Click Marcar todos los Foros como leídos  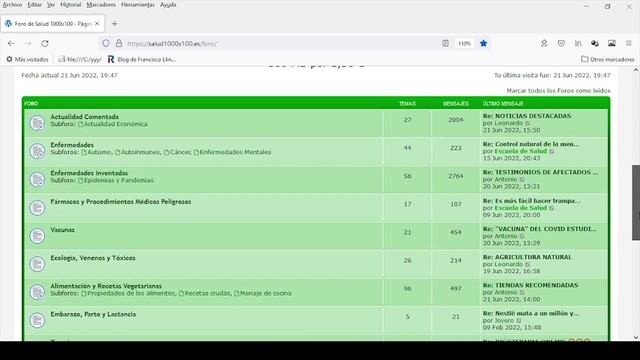tap(558, 91)
